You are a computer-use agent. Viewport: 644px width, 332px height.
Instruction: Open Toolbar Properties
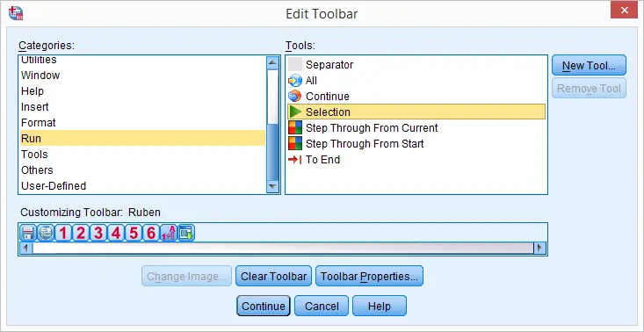point(369,276)
